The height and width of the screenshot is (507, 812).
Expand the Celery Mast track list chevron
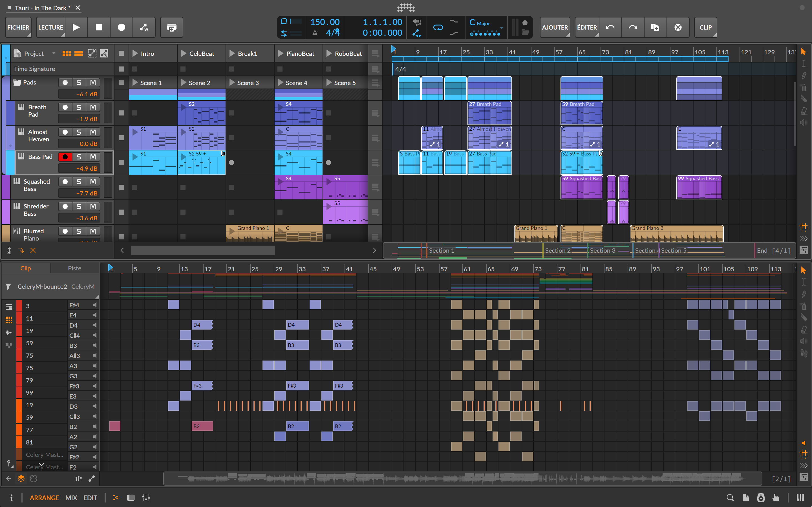tap(42, 464)
